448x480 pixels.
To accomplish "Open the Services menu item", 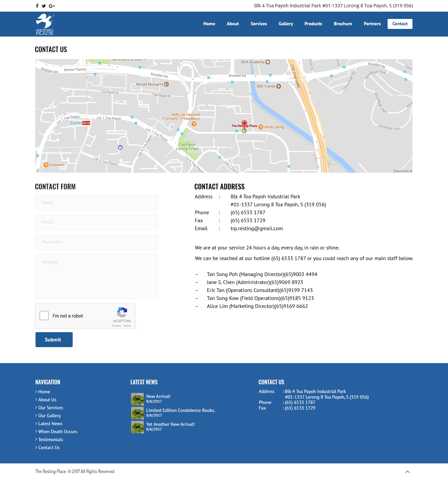I will (259, 24).
